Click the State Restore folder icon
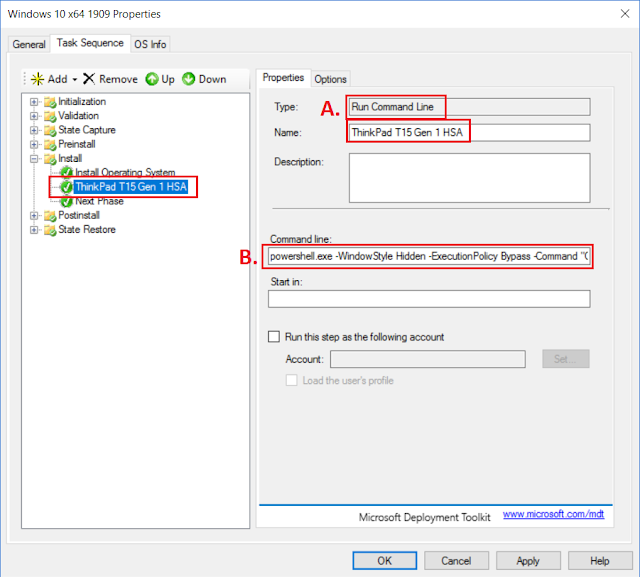640x577 pixels. pos(50,230)
